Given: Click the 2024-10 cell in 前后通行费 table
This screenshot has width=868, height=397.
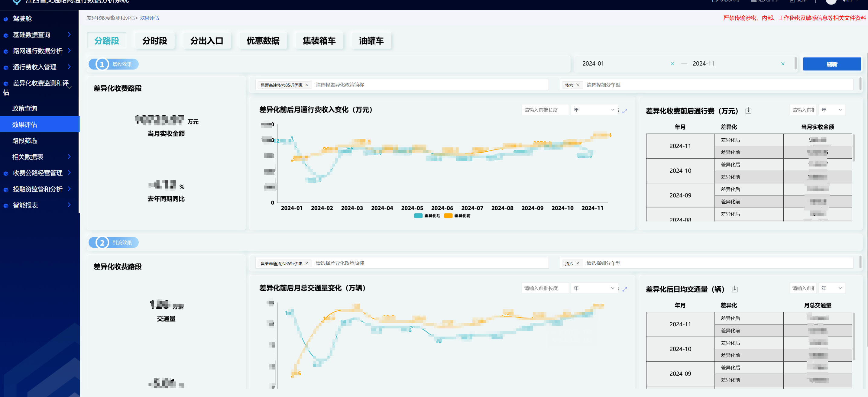Looking at the screenshot, I should click(x=680, y=171).
